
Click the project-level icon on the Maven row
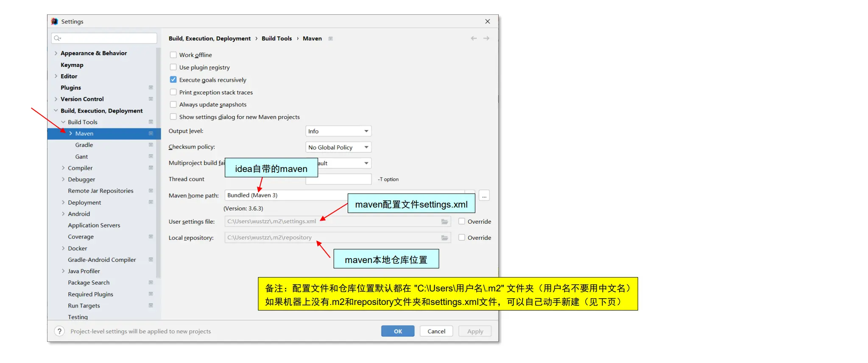151,133
